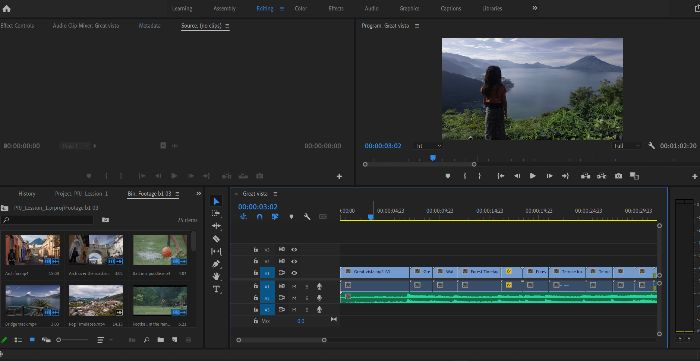Open playback resolution Full dropdown
The height and width of the screenshot is (361, 700).
coord(627,146)
